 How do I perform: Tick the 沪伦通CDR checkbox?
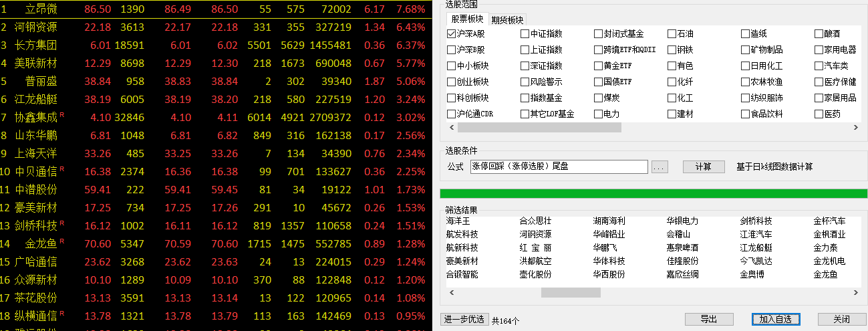tap(452, 114)
